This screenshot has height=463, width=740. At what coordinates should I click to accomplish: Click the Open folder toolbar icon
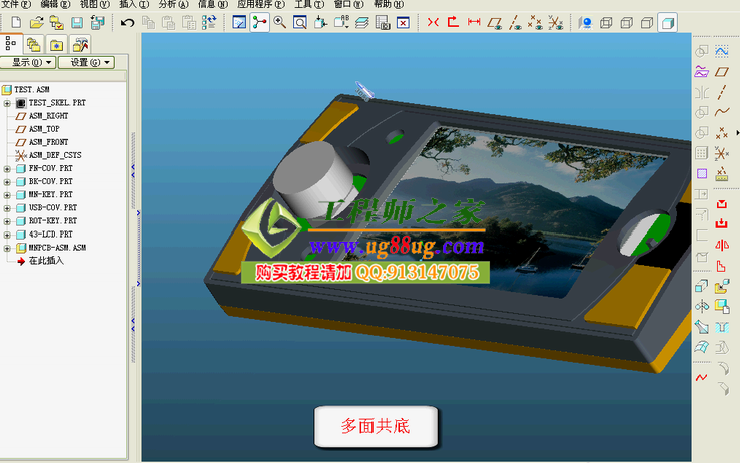36,22
